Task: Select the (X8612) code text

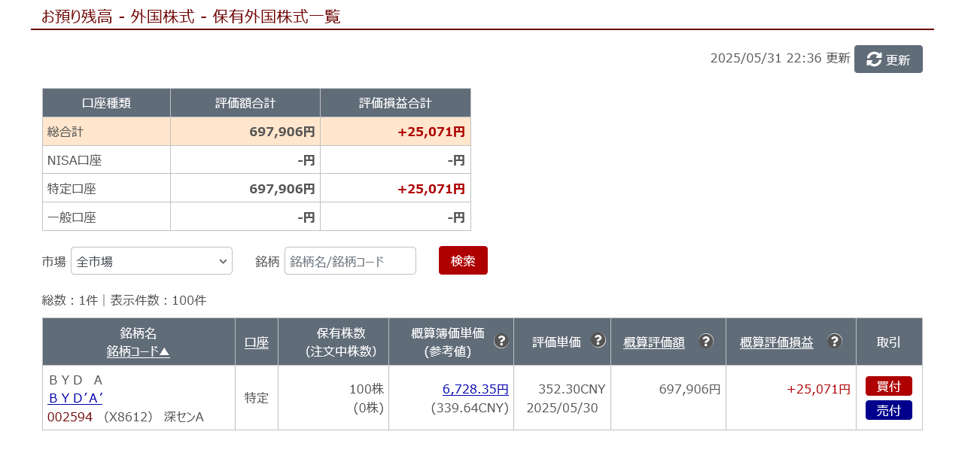Action: click(x=128, y=417)
